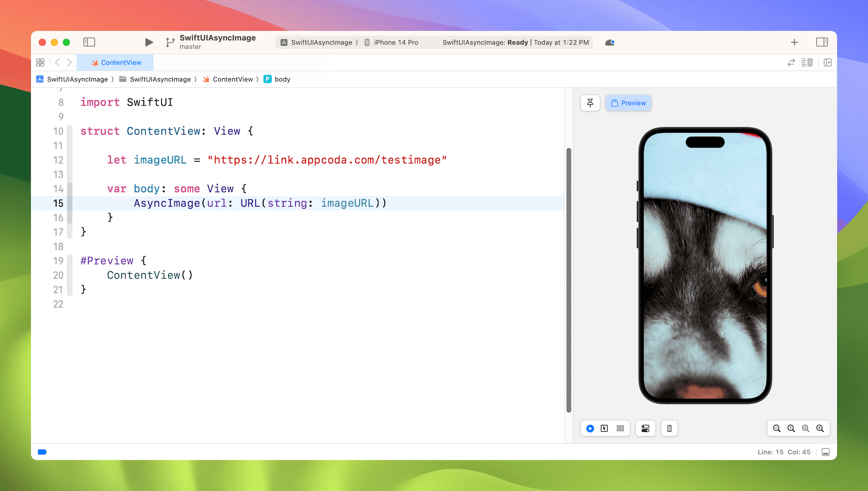Zoom out the canvas preview

[x=777, y=428]
